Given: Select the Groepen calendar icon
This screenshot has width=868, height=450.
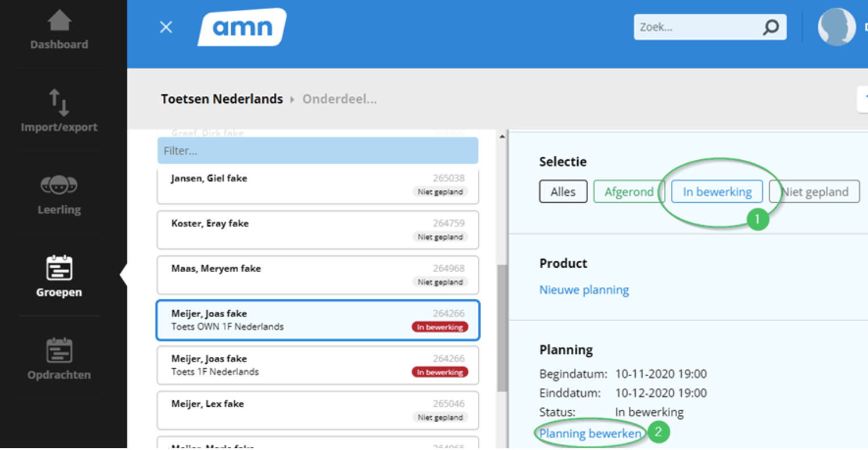Looking at the screenshot, I should 59,268.
